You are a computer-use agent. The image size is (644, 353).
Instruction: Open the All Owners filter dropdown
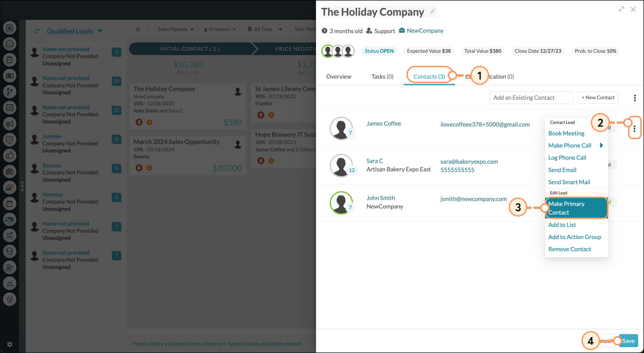coord(220,29)
